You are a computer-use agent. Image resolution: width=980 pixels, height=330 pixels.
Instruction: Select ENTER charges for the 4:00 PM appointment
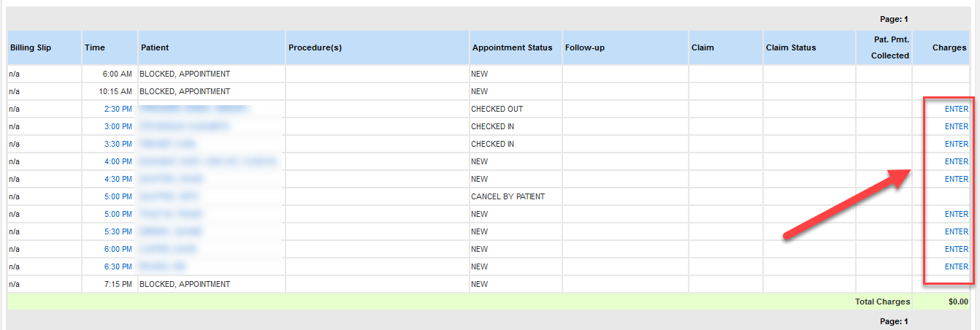coord(956,161)
